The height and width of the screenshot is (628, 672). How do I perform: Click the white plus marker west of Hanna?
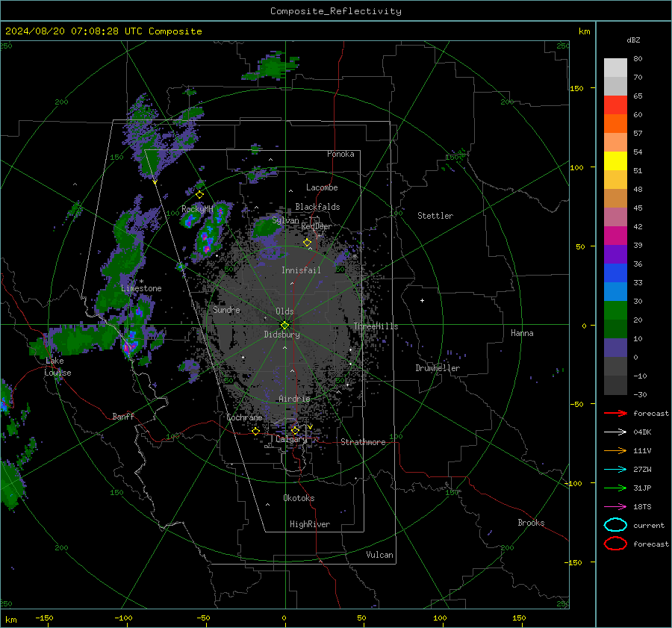coord(422,300)
